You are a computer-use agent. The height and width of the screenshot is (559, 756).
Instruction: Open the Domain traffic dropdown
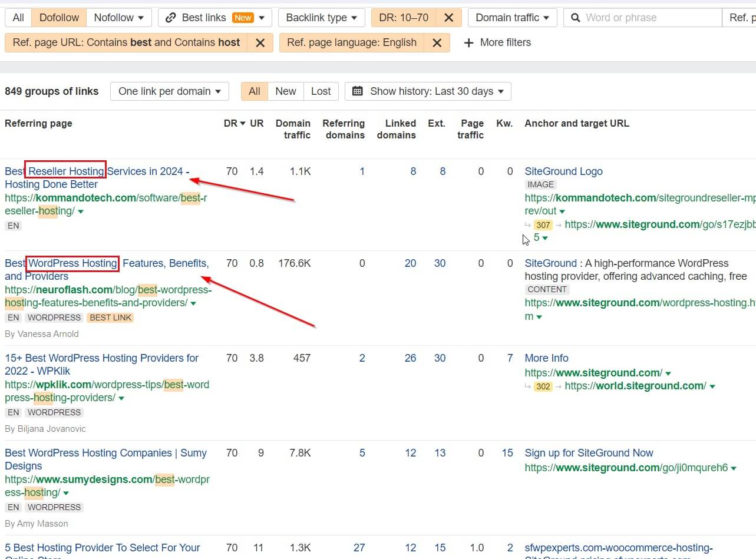point(513,18)
